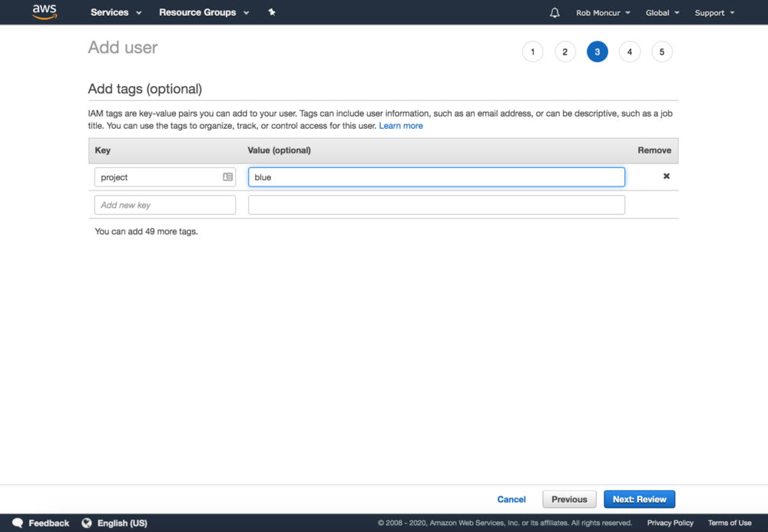Open the Global region dropdown
768x532 pixels.
pos(662,13)
